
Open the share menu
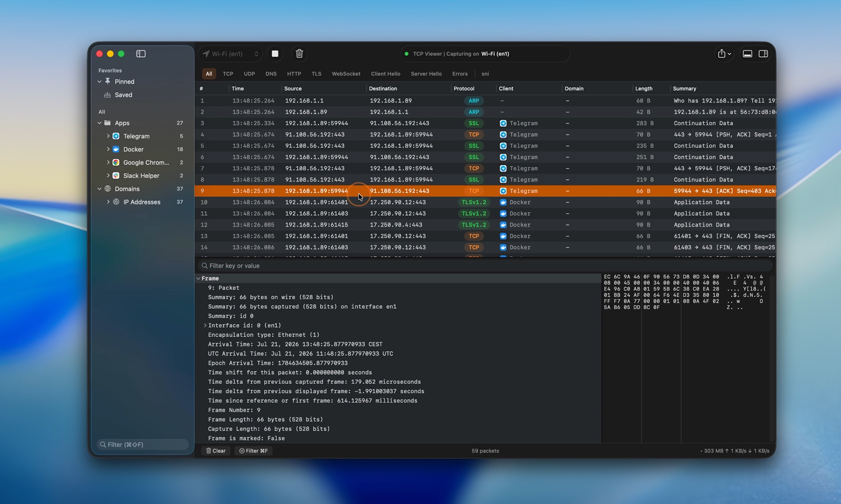click(724, 54)
